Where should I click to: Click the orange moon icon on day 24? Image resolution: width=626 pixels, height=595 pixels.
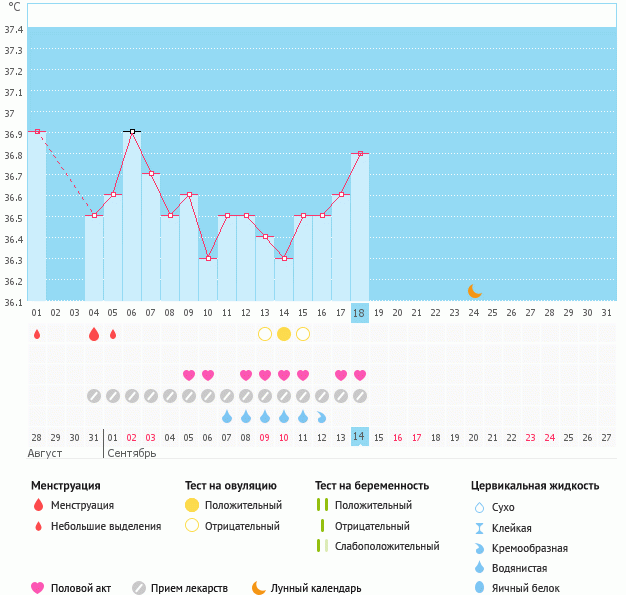click(x=475, y=291)
